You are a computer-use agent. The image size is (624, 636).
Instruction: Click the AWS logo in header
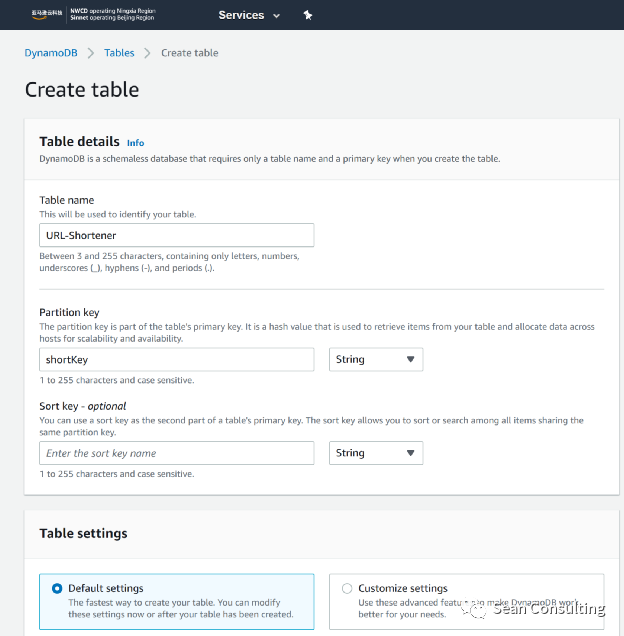click(x=47, y=14)
